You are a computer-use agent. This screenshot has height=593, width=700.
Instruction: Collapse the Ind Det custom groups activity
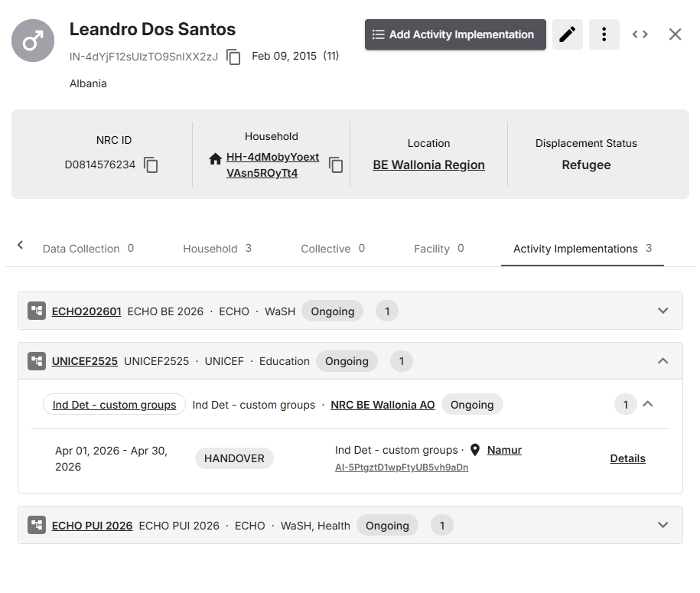[x=648, y=404]
